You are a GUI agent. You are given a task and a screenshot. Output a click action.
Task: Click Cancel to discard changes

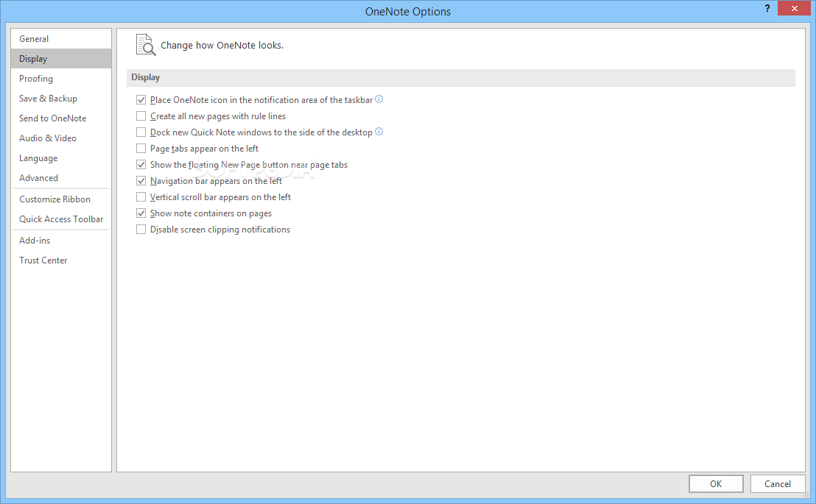[778, 483]
